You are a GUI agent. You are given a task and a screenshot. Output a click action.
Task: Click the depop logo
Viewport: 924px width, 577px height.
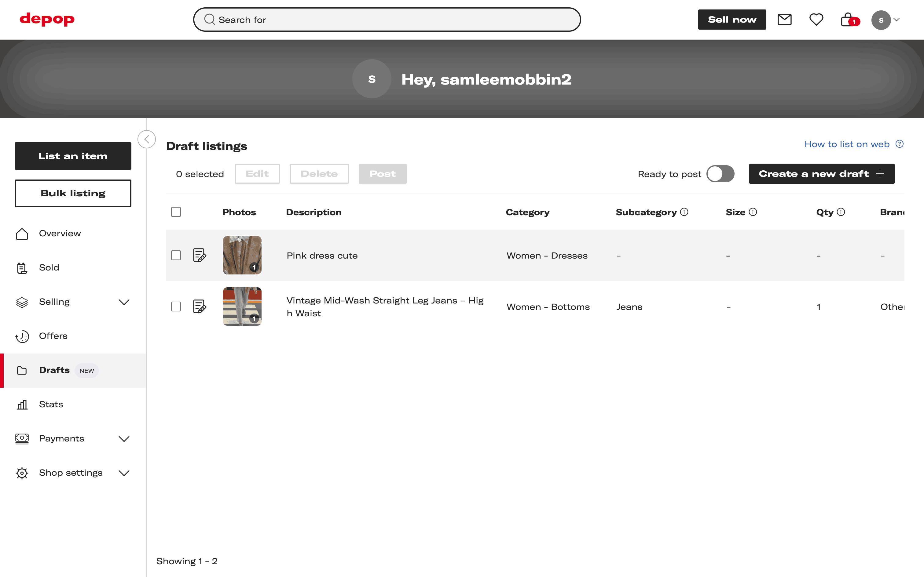[46, 20]
